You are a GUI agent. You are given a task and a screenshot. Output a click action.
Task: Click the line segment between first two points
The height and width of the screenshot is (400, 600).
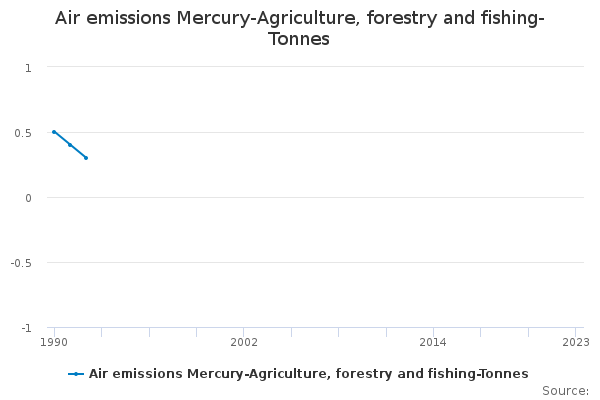coord(62,138)
